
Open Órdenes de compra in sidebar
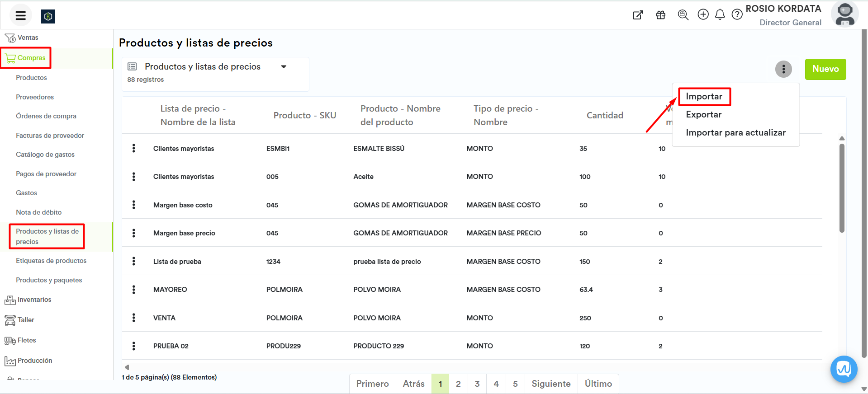click(x=46, y=116)
